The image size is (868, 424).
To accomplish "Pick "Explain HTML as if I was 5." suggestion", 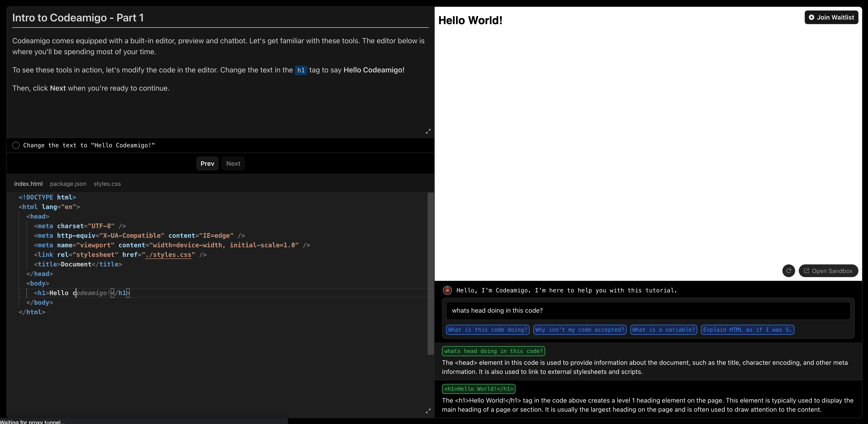I will click(747, 330).
